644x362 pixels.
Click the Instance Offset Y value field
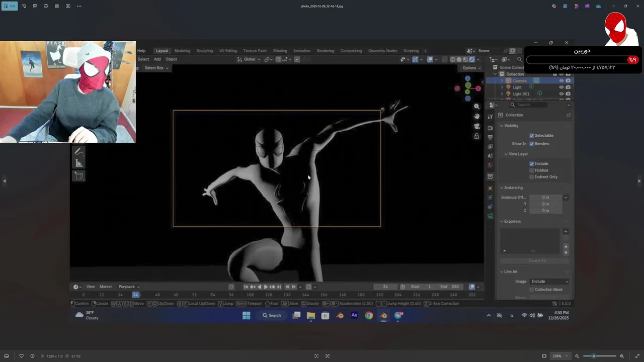coord(545,204)
